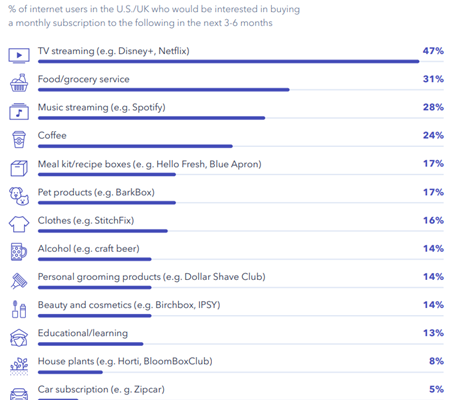Click the Food/grocery service bar

(164, 90)
